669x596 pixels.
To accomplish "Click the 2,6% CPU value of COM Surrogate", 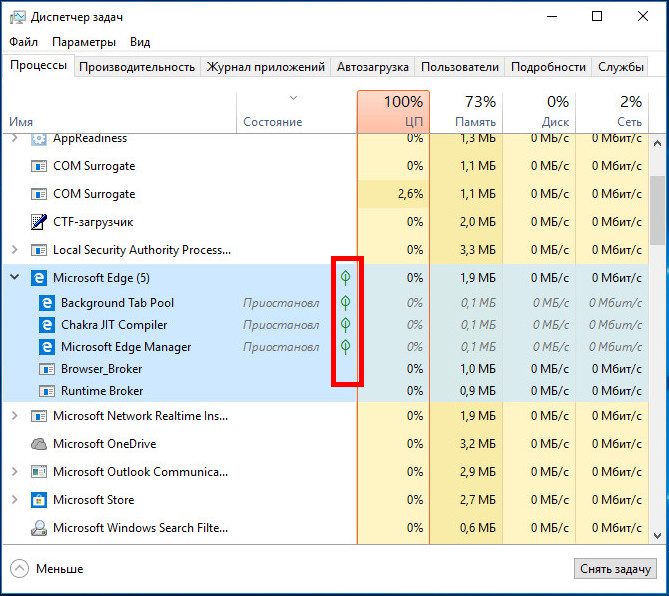I will point(410,194).
